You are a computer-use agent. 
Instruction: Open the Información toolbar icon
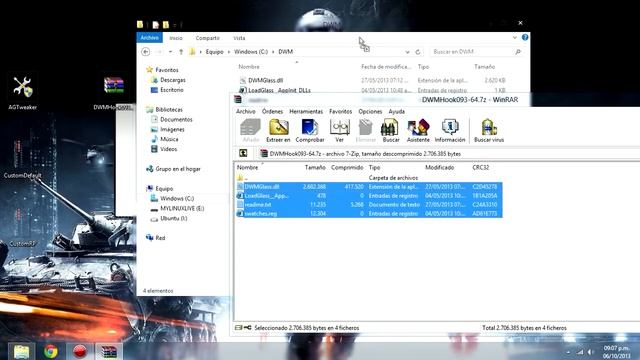(450, 130)
